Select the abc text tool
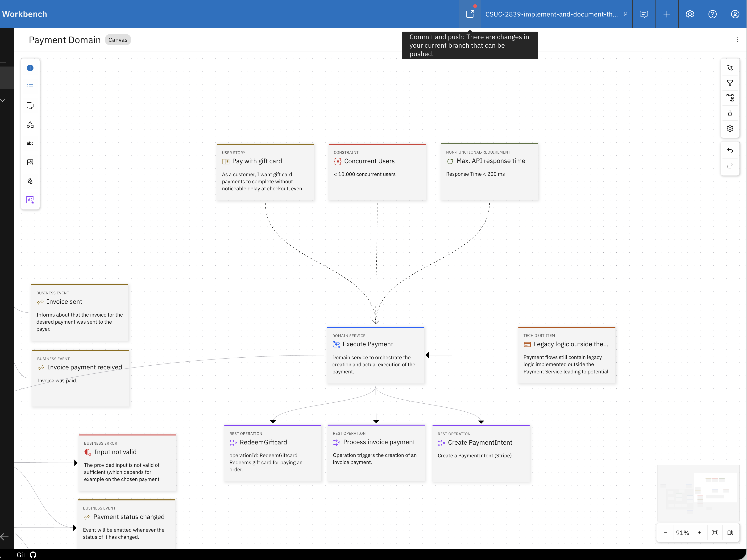 (x=30, y=143)
